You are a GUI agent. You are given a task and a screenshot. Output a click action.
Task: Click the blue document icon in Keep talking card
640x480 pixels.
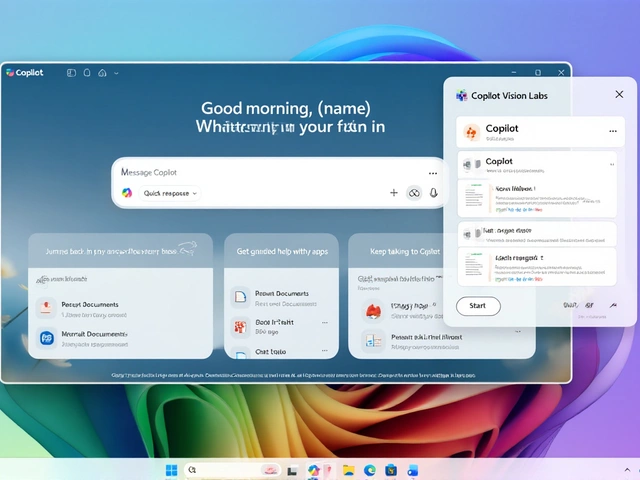pyautogui.click(x=373, y=341)
